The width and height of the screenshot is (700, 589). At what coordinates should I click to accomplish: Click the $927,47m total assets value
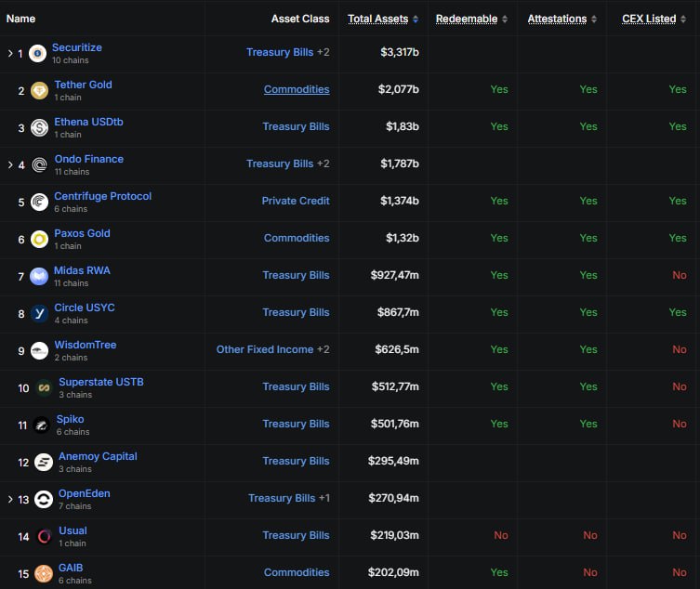tap(395, 275)
